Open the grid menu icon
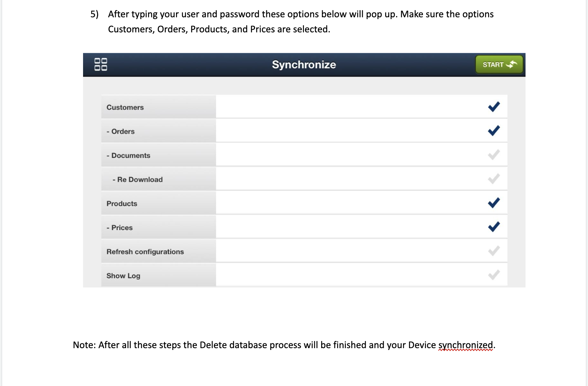588x386 pixels. point(101,64)
